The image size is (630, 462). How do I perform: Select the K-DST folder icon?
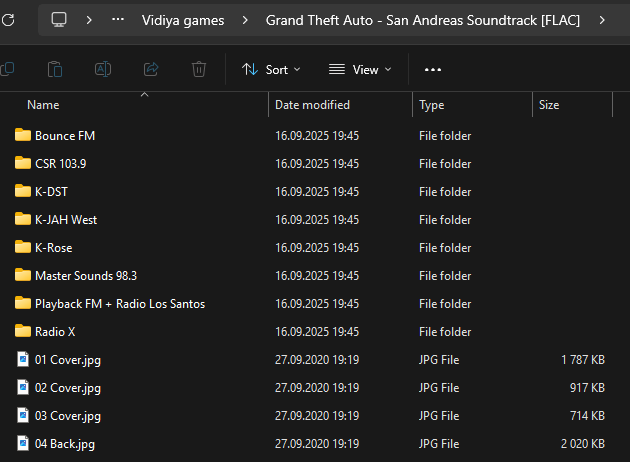[22, 191]
